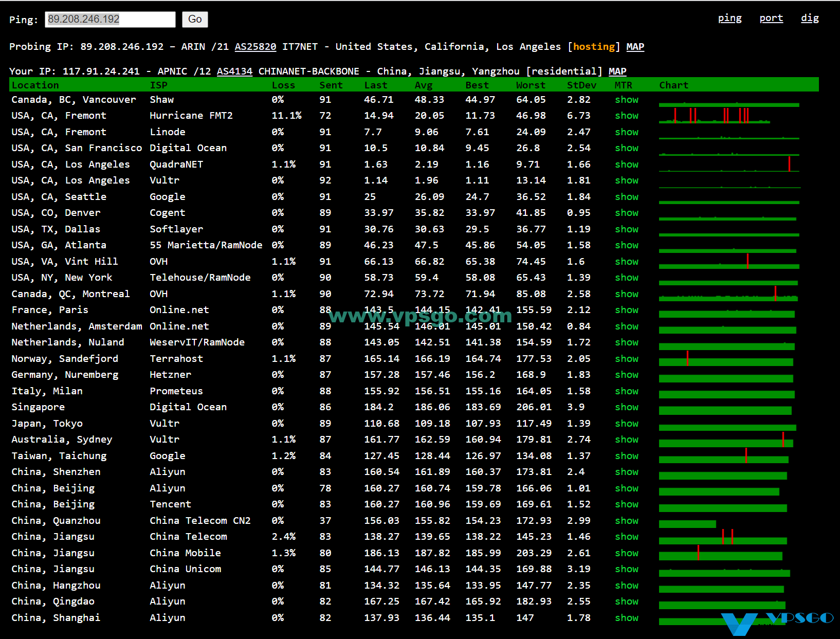Click the Best column header
Screen dimensions: 840x639
coord(477,85)
